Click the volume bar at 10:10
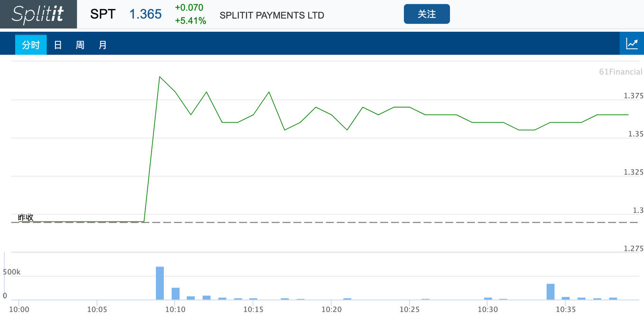This screenshot has height=321, width=644. click(x=176, y=293)
